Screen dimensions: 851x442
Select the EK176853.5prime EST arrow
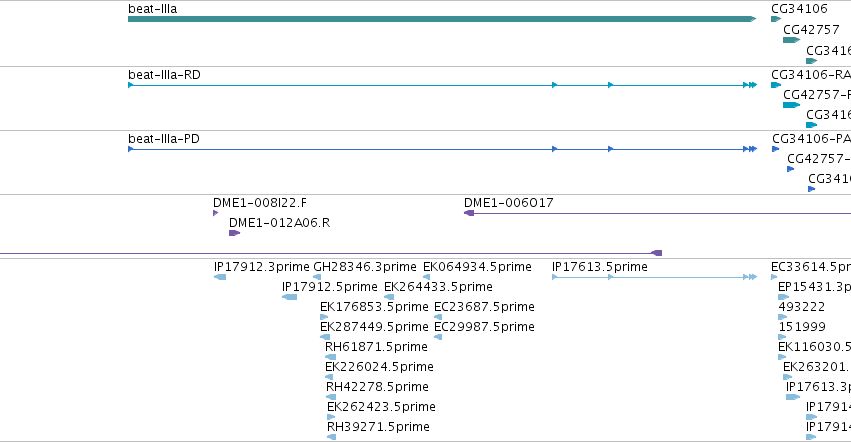(324, 317)
